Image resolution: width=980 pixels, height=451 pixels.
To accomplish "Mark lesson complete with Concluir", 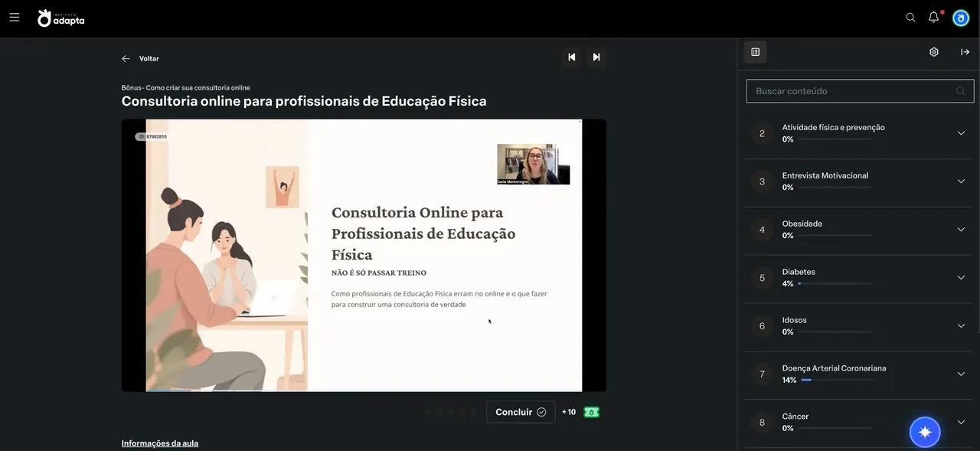I will coord(521,412).
